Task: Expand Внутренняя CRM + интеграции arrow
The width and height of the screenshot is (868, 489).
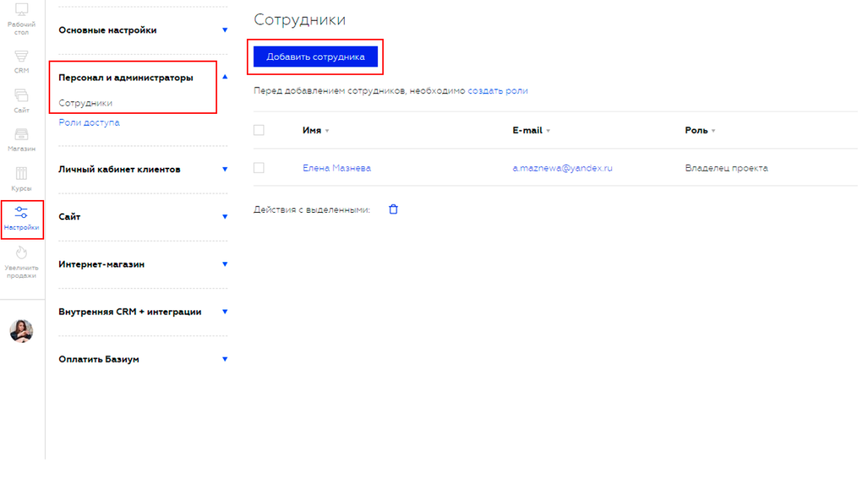Action: (x=224, y=312)
